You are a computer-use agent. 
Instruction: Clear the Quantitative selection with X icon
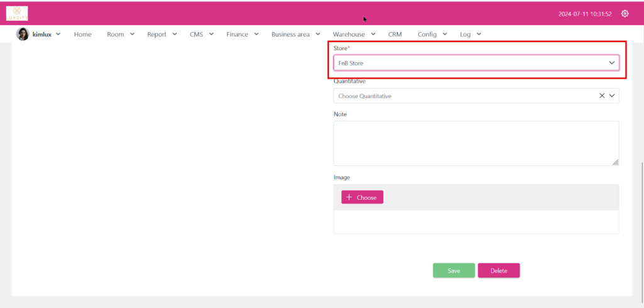pyautogui.click(x=601, y=96)
